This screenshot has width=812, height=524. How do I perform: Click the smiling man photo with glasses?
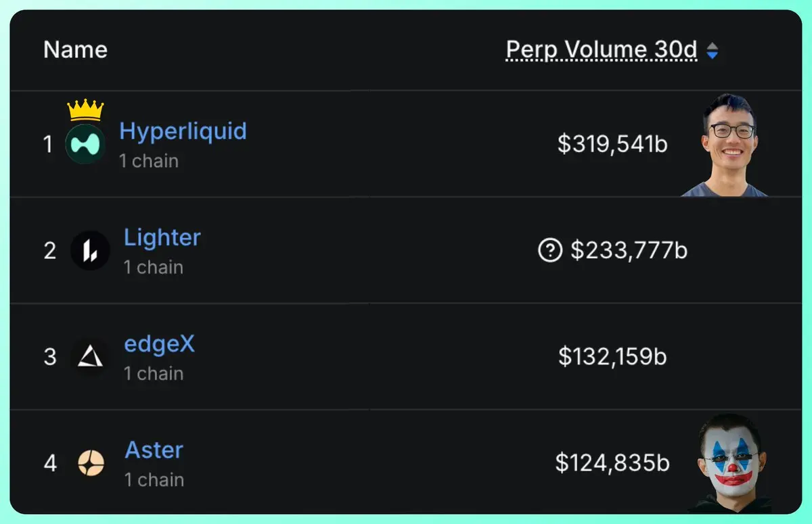pyautogui.click(x=727, y=147)
